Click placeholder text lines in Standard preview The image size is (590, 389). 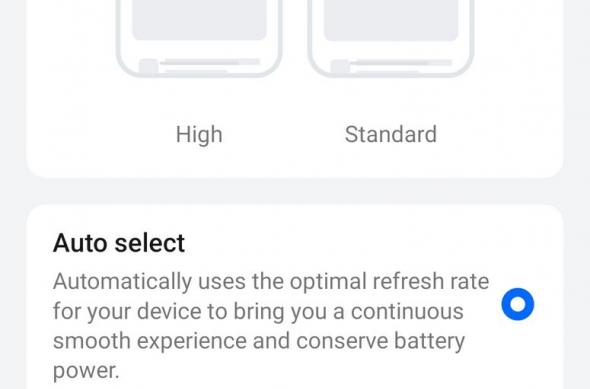tap(403, 65)
